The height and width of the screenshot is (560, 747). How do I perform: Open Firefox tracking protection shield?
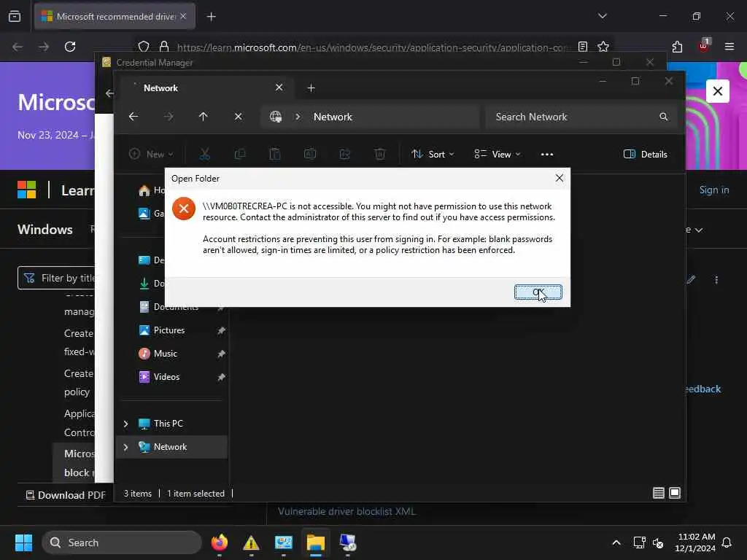[144, 47]
